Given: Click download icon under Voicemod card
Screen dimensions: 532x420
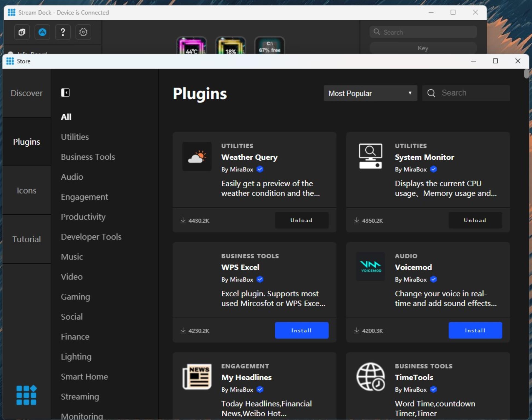Looking at the screenshot, I should 357,331.
